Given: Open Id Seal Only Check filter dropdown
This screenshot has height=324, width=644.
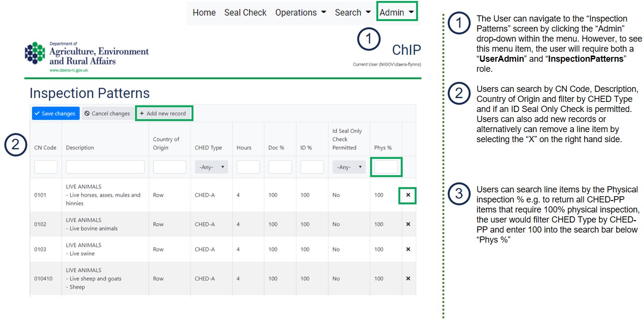Looking at the screenshot, I should tap(349, 167).
